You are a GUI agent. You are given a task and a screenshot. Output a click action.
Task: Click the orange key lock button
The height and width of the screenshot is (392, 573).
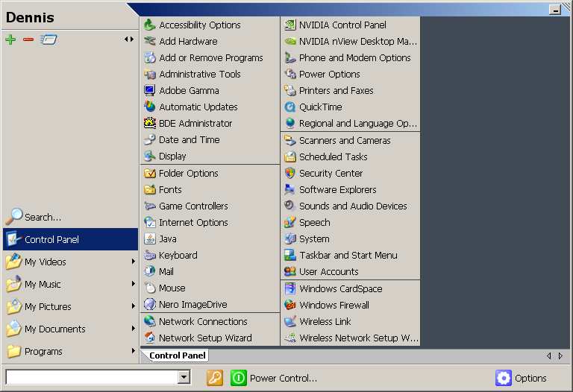pos(215,378)
